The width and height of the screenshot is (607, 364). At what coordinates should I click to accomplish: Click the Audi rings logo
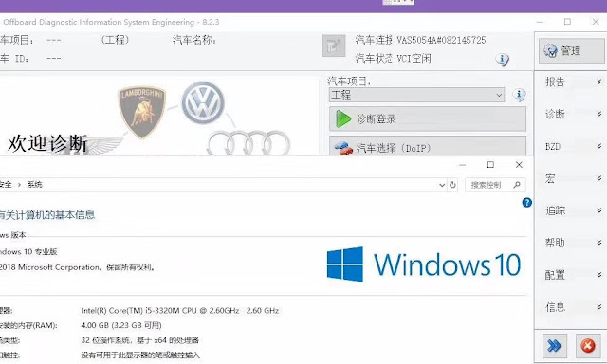[248, 143]
